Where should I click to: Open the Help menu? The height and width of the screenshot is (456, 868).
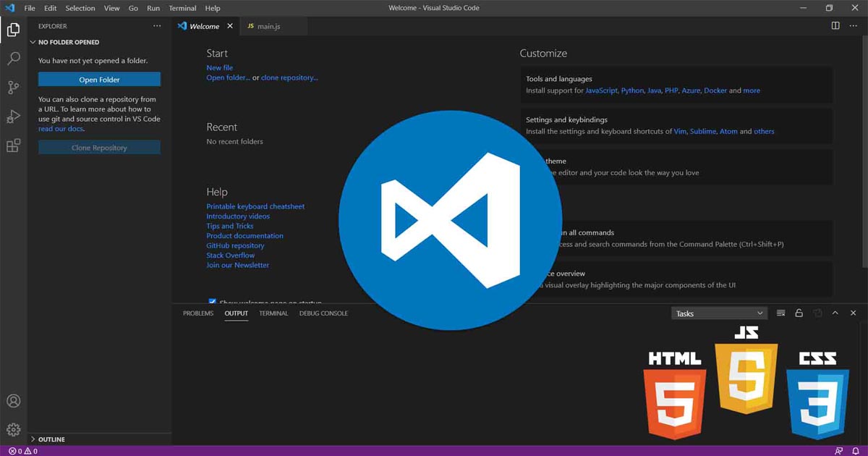pyautogui.click(x=213, y=8)
